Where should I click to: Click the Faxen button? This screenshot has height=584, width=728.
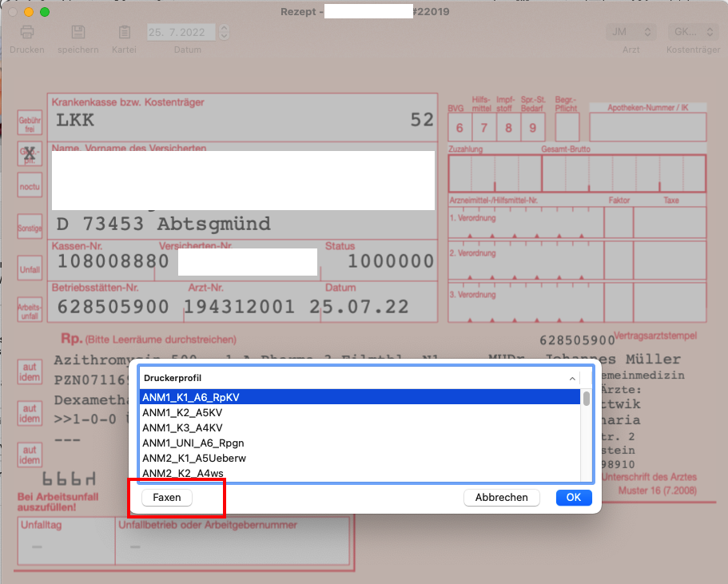(167, 497)
